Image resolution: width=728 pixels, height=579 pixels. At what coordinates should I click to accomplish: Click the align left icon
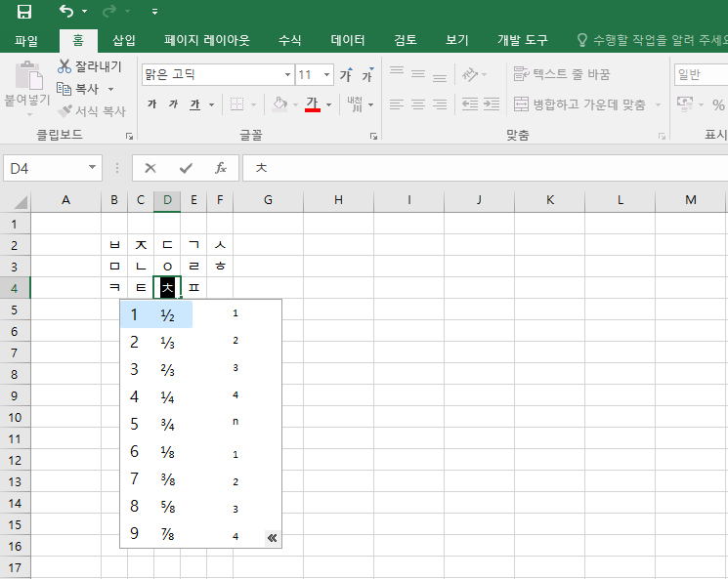(397, 103)
